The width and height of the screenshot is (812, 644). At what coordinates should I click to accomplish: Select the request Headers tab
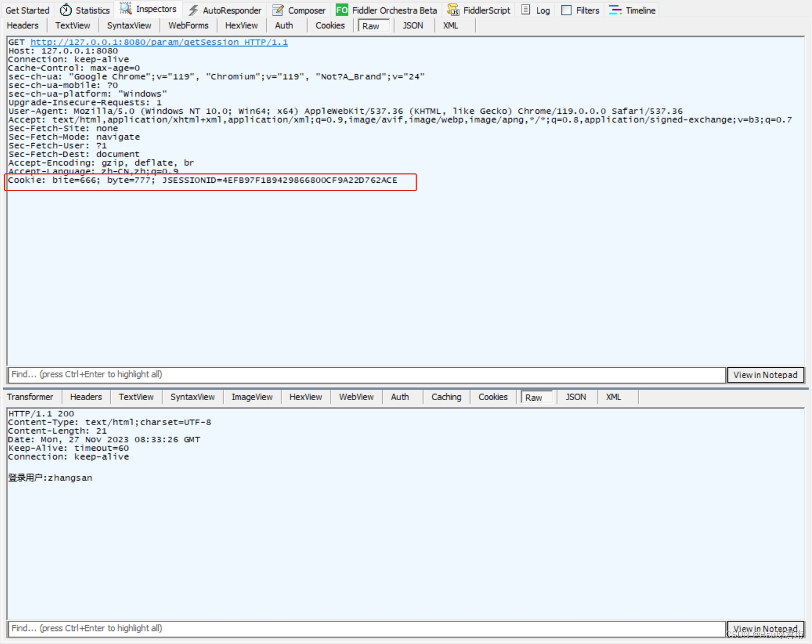[22, 25]
